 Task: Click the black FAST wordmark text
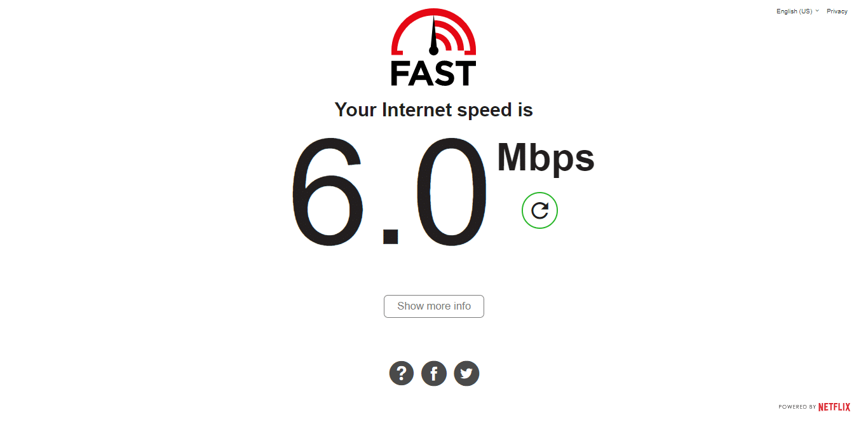coord(433,73)
